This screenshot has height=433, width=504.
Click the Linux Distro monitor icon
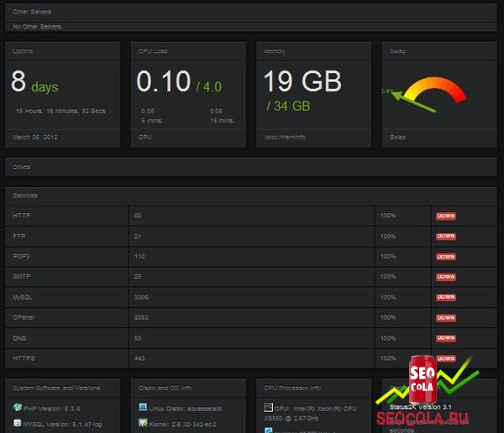click(x=143, y=407)
